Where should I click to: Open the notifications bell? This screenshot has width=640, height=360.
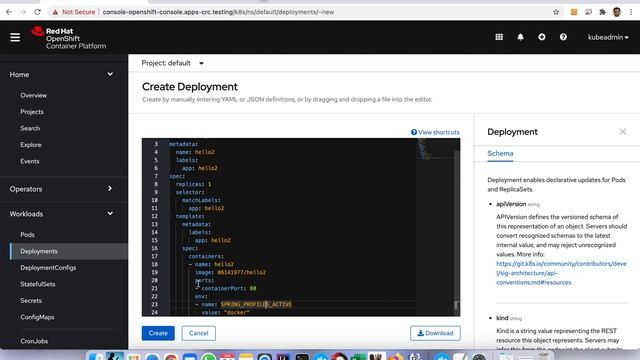[520, 37]
